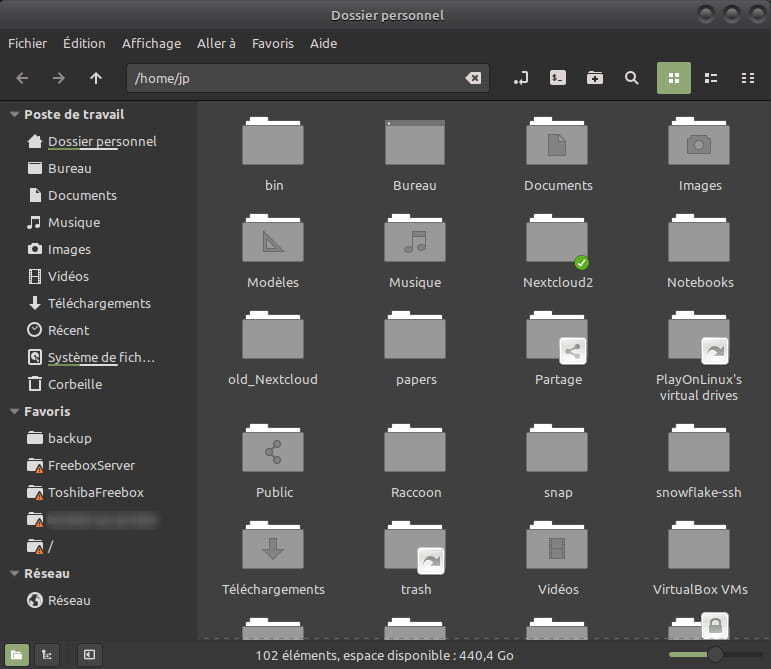Viewport: 771px width, 669px height.
Task: Open the Aide menu
Action: [x=324, y=43]
